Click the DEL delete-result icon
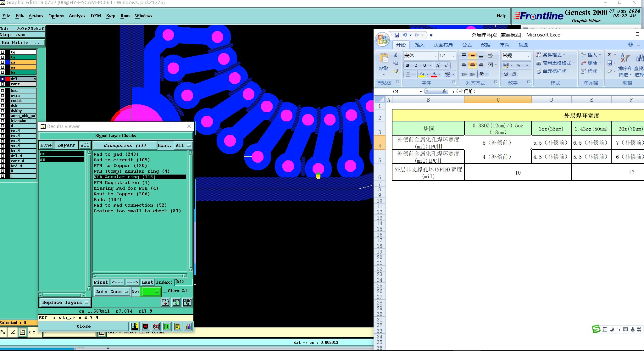Image resolution: width=644 pixels, height=351 pixels. (165, 302)
